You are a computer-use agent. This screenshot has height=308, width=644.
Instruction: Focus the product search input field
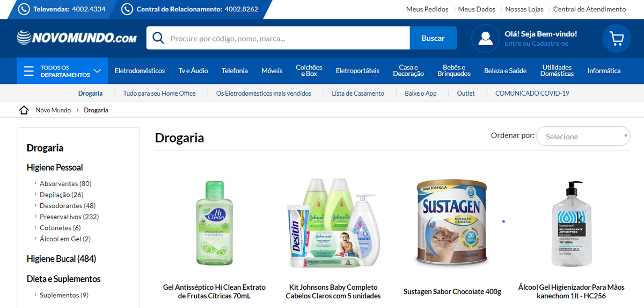click(287, 38)
